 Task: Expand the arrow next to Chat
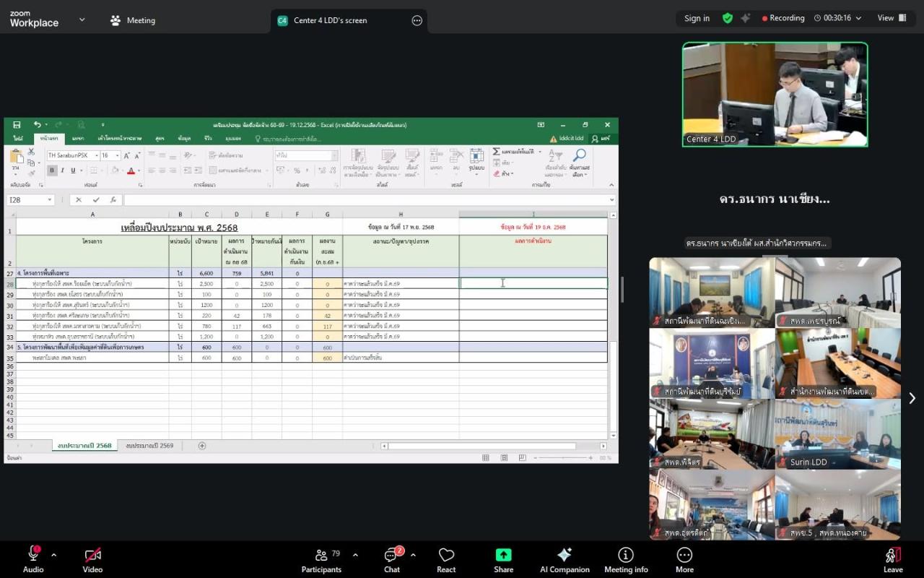[x=413, y=555]
